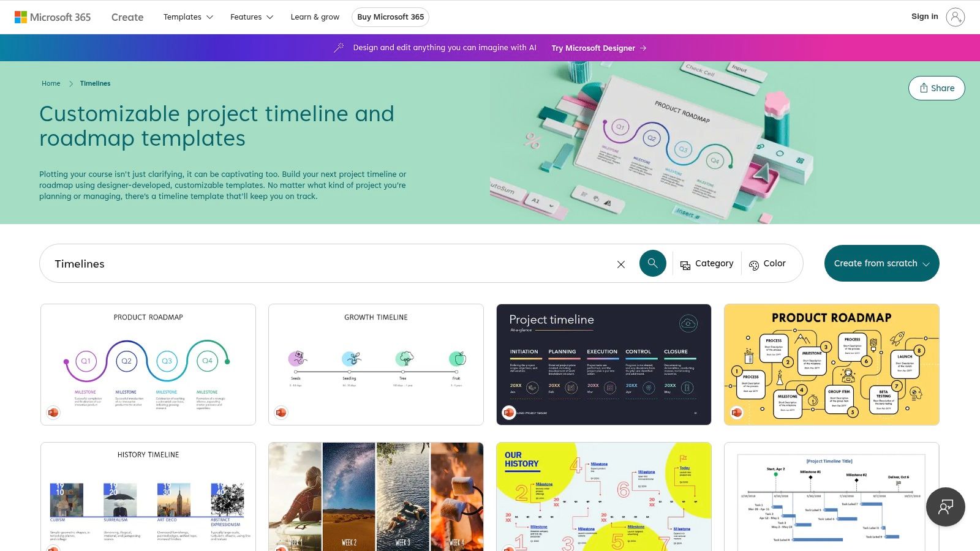Navigate to Home via the breadcrumb

(x=51, y=83)
